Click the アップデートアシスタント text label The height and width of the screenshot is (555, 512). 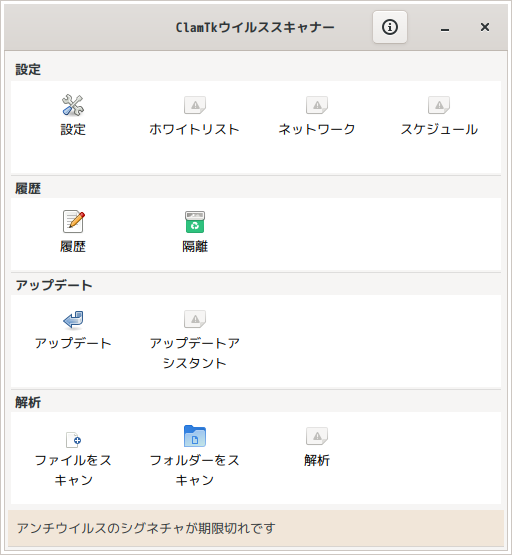[195, 353]
